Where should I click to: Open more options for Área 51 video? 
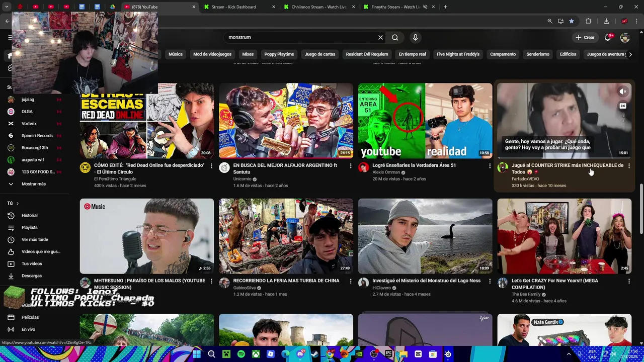490,166
